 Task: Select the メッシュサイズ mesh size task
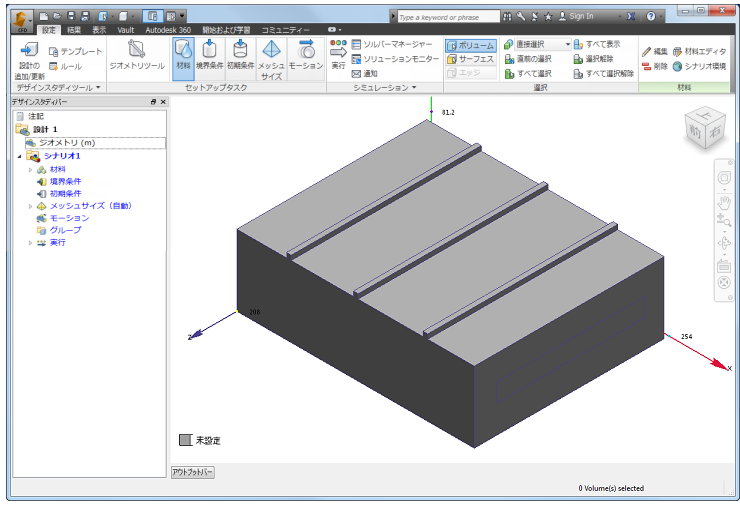tap(271, 59)
